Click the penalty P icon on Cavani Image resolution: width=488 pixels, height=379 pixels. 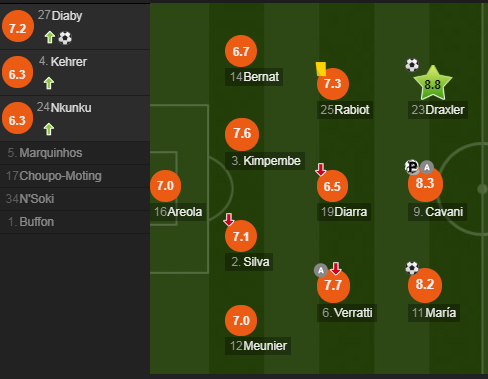pyautogui.click(x=412, y=167)
